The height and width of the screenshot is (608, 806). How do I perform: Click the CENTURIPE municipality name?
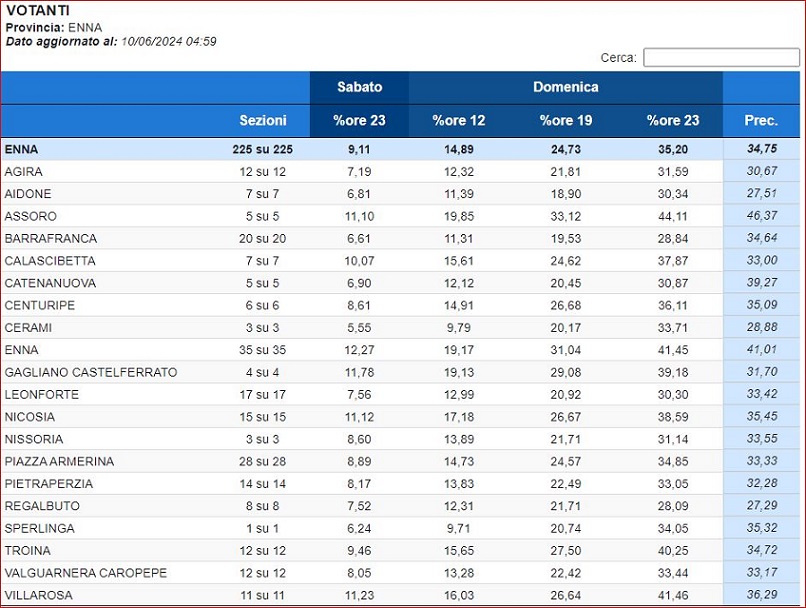[40, 305]
